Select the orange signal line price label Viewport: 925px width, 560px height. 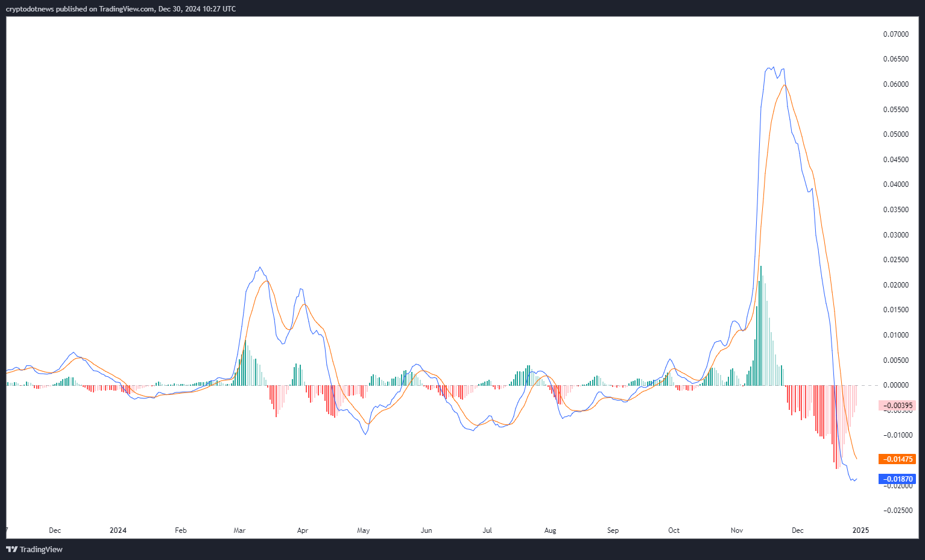coord(898,459)
